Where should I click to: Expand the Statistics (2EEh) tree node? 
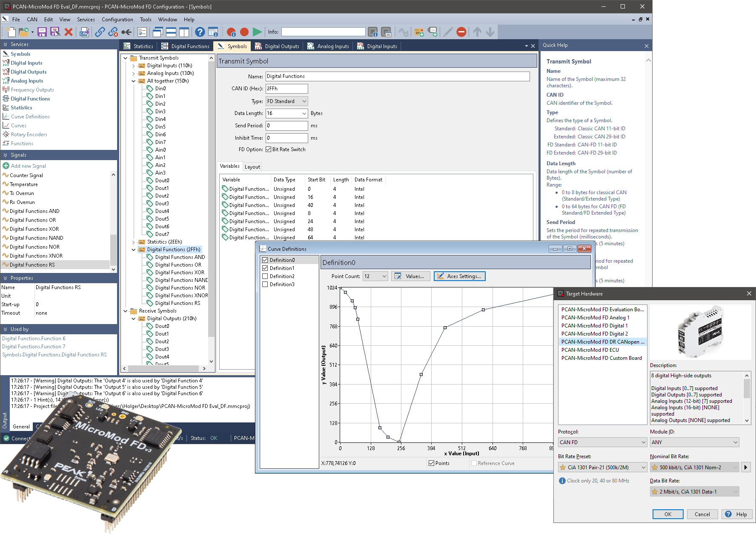pos(134,242)
